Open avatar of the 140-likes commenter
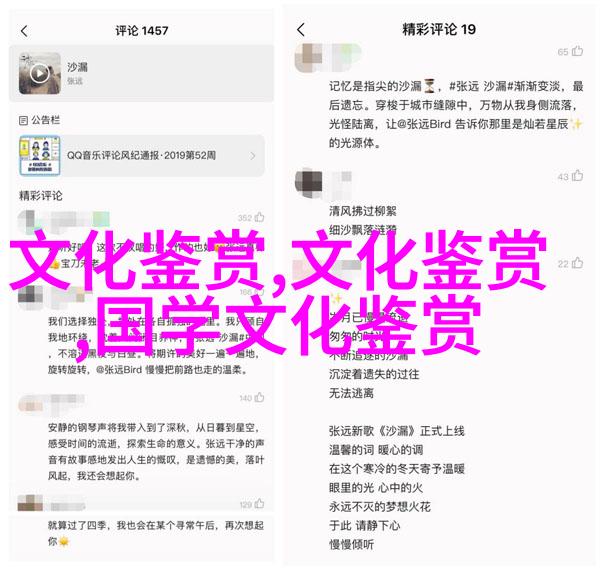600x570 pixels. click(x=31, y=404)
